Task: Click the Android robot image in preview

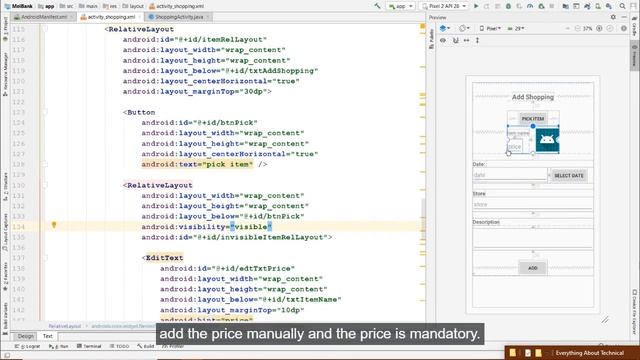Action: (547, 140)
